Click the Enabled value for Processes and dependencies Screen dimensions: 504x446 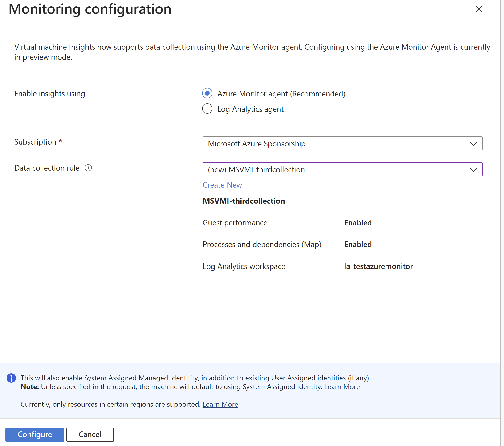(358, 244)
